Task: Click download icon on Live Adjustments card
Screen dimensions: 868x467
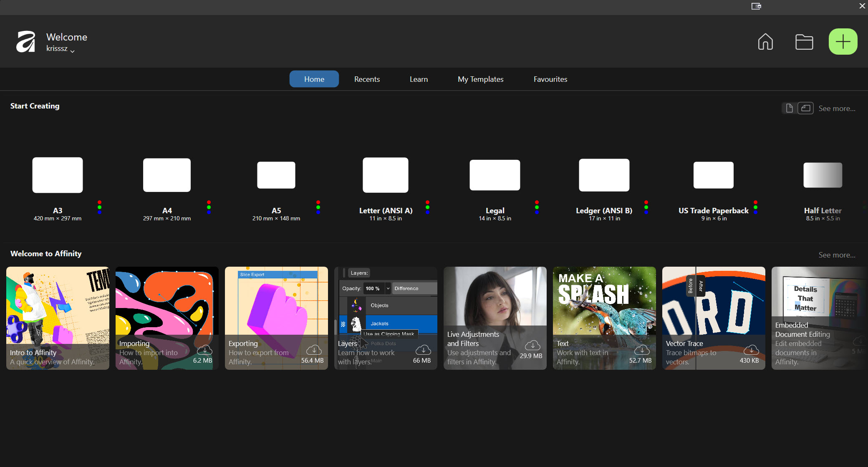Action: coord(532,345)
